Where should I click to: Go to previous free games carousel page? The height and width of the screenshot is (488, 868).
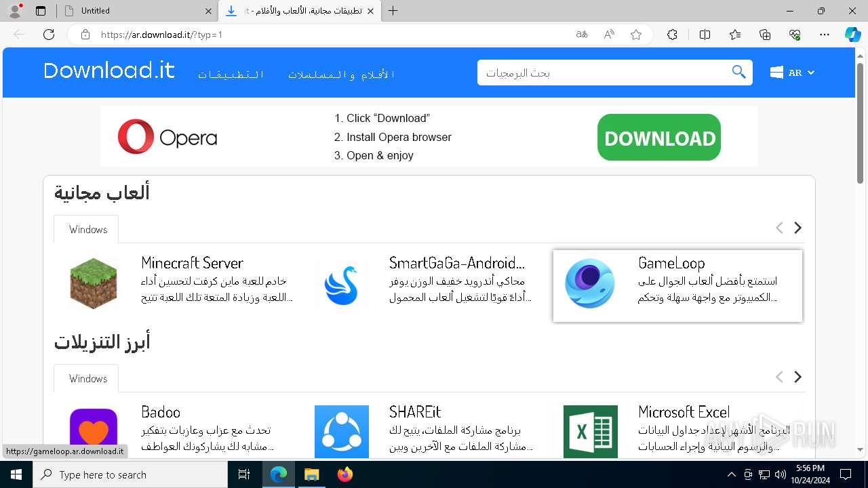click(779, 228)
